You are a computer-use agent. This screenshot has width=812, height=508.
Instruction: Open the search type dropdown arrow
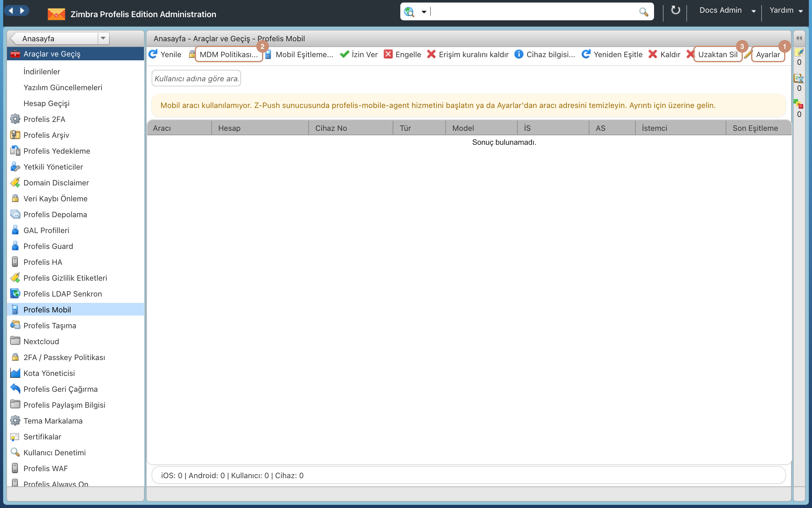(x=424, y=12)
